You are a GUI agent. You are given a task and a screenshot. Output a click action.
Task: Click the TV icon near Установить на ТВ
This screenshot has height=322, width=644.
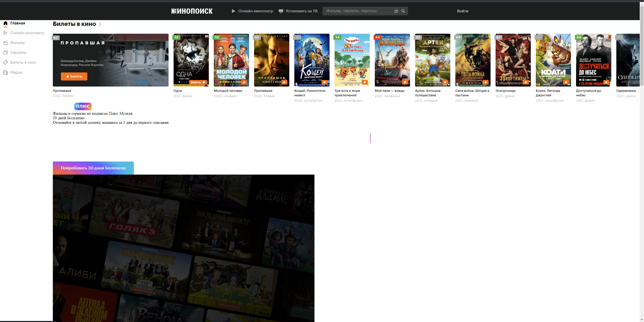tap(281, 11)
